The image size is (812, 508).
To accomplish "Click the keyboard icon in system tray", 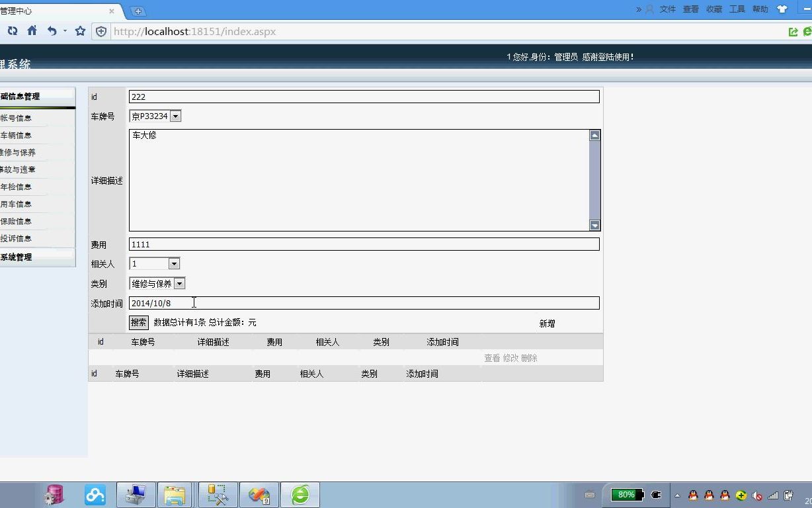I will click(x=589, y=494).
